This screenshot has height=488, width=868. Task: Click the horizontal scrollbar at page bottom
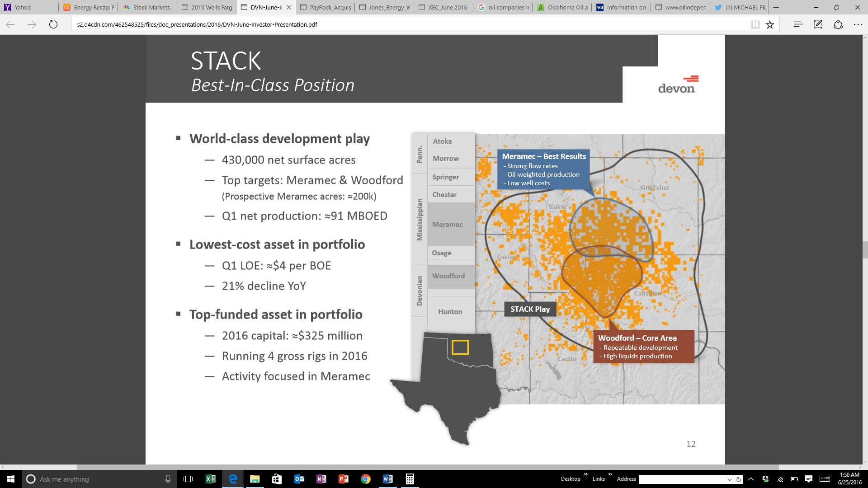(x=428, y=467)
